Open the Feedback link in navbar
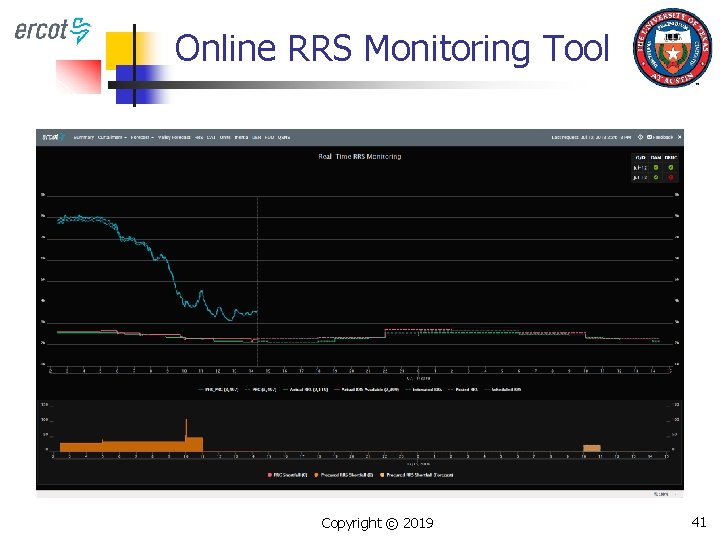This screenshot has width=720, height=540. [x=660, y=137]
